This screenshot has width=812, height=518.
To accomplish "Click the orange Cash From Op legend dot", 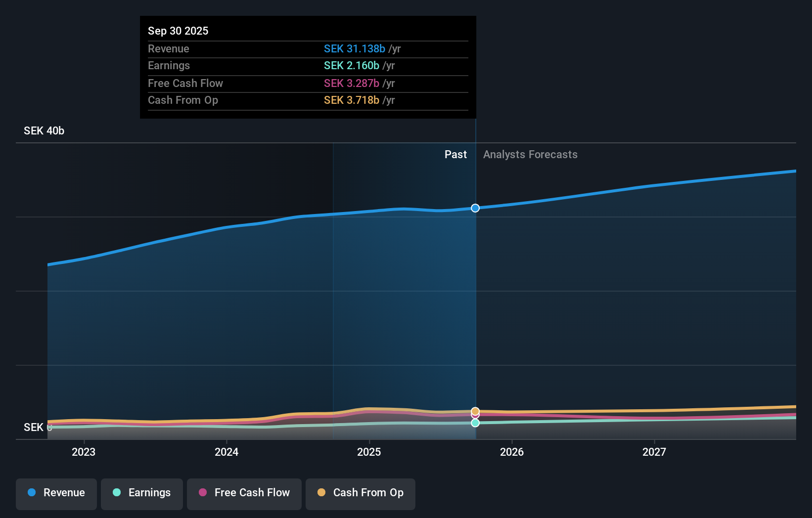I will [x=322, y=493].
